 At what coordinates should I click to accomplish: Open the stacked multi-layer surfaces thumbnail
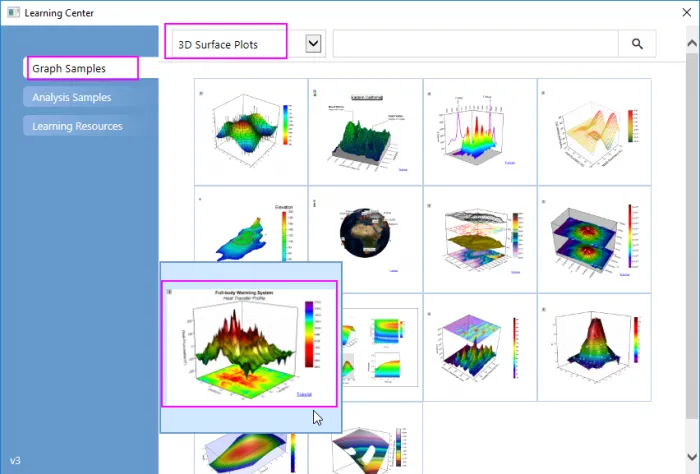pos(480,239)
